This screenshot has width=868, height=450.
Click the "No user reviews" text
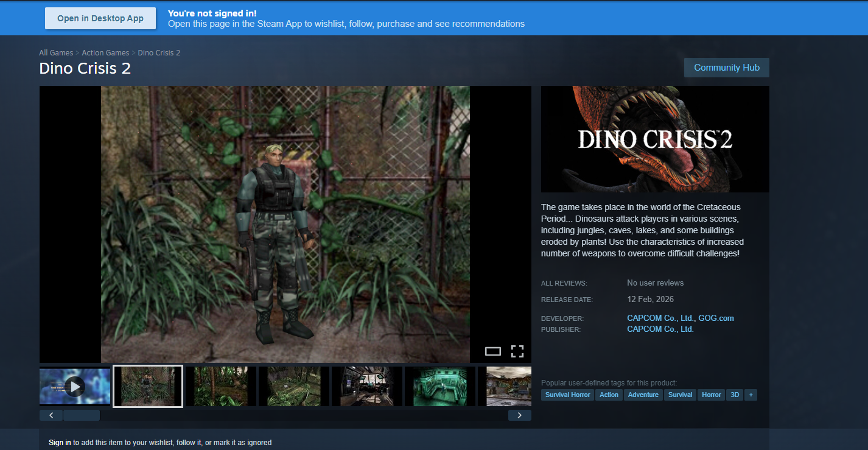656,283
